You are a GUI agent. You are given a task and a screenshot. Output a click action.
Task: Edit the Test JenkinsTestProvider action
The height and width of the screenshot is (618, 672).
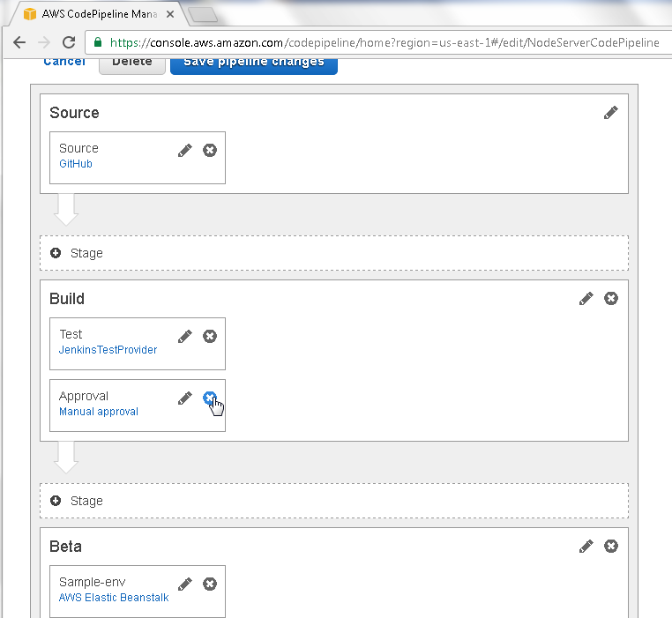click(x=185, y=337)
